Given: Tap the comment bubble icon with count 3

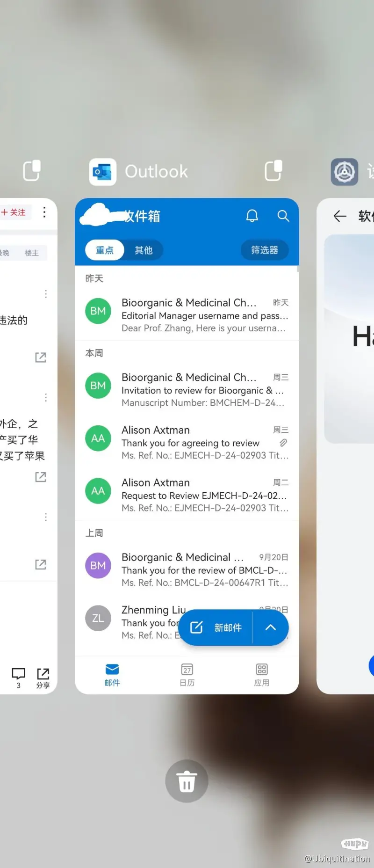Looking at the screenshot, I should click(18, 675).
